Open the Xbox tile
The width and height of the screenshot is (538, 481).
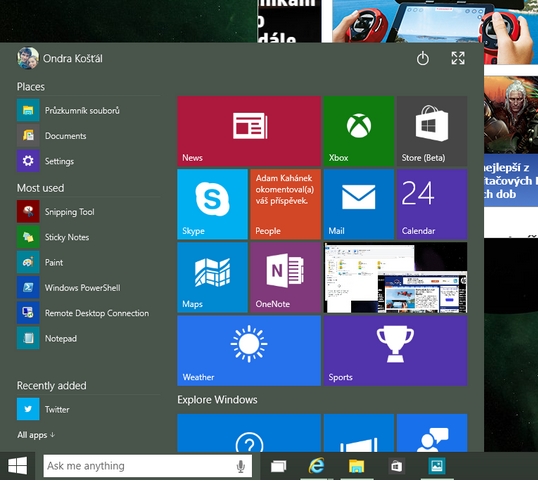tap(359, 131)
